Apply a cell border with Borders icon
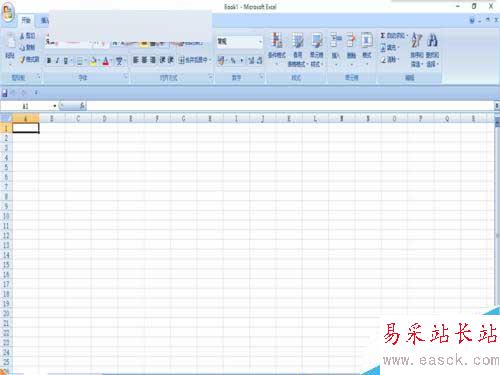Image resolution: width=500 pixels, height=375 pixels. point(80,61)
